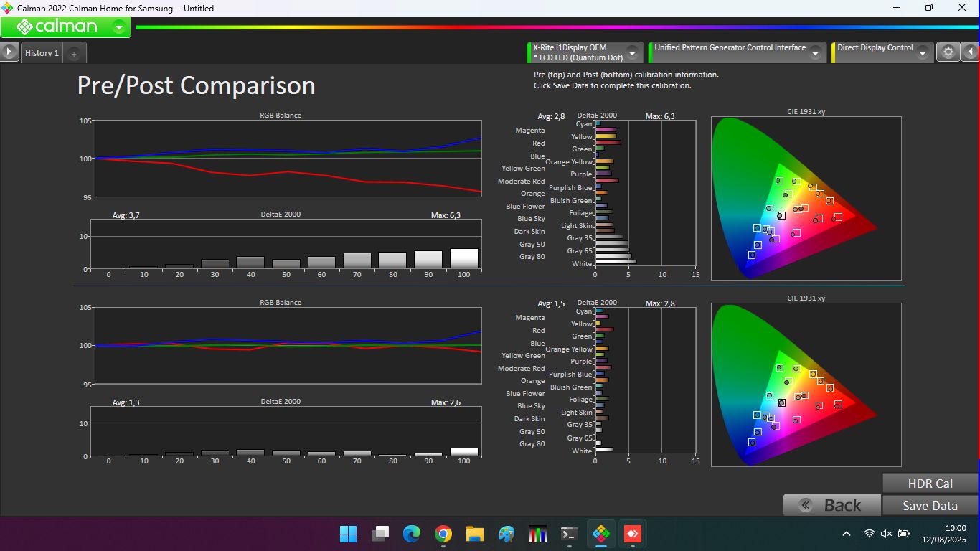Collapse the right panel arrow next to gear
Screen dimensions: 980x551
pos(971,52)
